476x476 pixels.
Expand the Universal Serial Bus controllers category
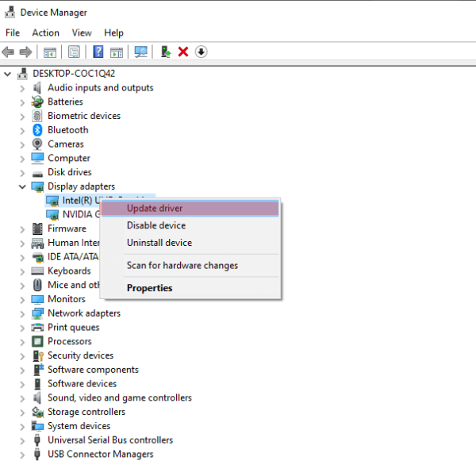click(x=22, y=440)
